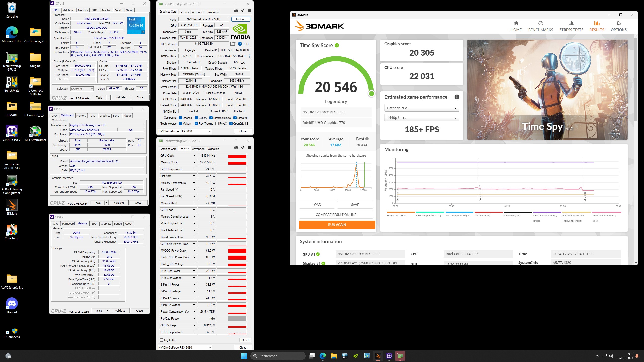Toggle Vulkan checkbox in GPU-Z
644x362 pixels.
tap(180, 123)
